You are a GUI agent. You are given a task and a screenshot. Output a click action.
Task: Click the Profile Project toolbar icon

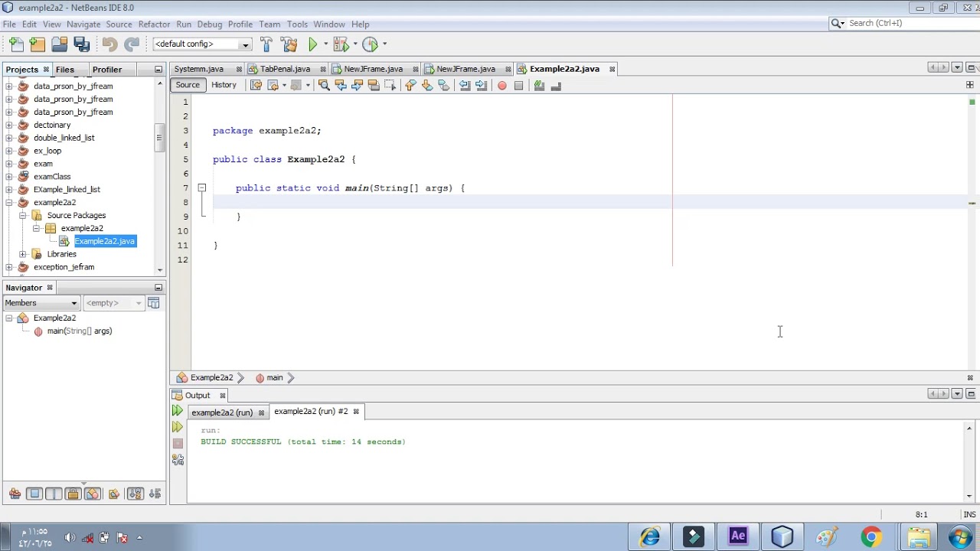(x=370, y=44)
